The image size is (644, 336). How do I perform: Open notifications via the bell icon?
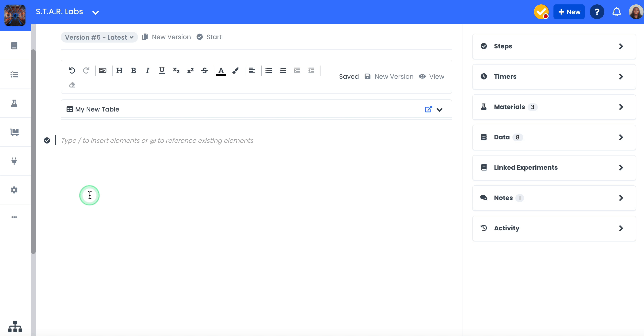pyautogui.click(x=617, y=11)
